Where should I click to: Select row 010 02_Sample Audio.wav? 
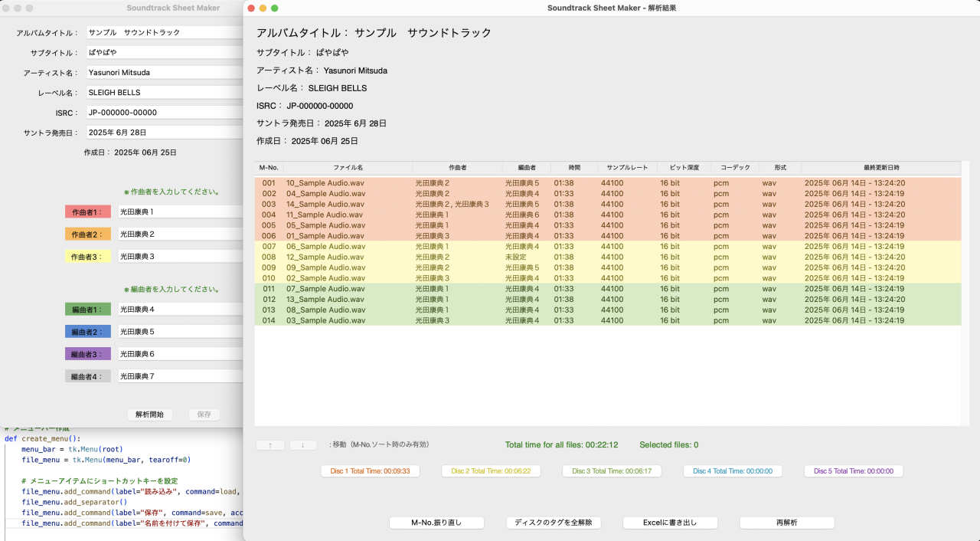(608, 278)
